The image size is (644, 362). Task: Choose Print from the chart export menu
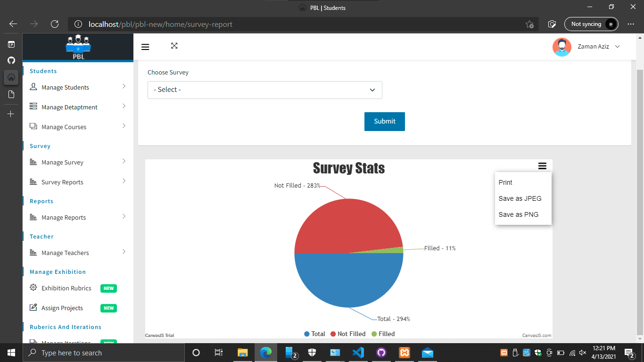(x=505, y=182)
